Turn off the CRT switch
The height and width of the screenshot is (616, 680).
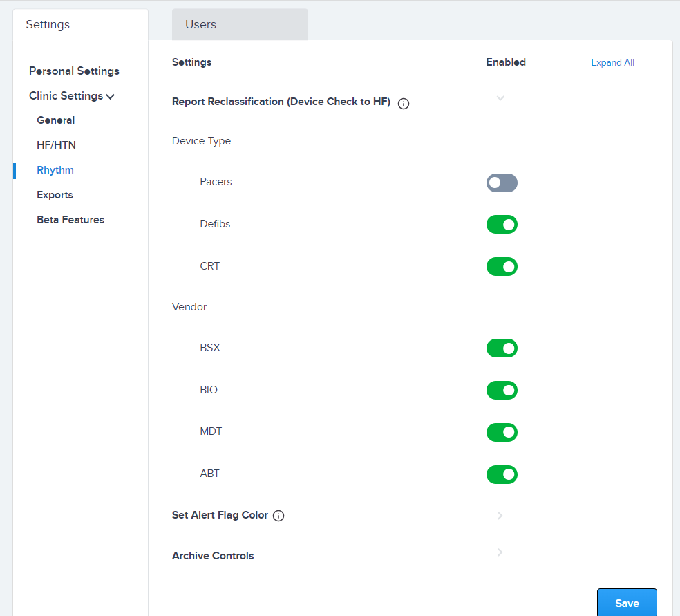click(502, 266)
